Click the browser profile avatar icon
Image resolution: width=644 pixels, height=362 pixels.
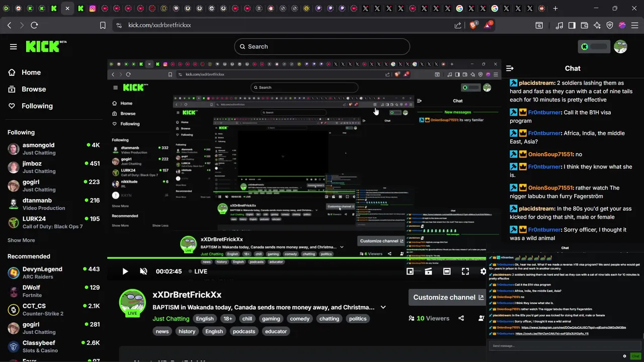(x=622, y=25)
